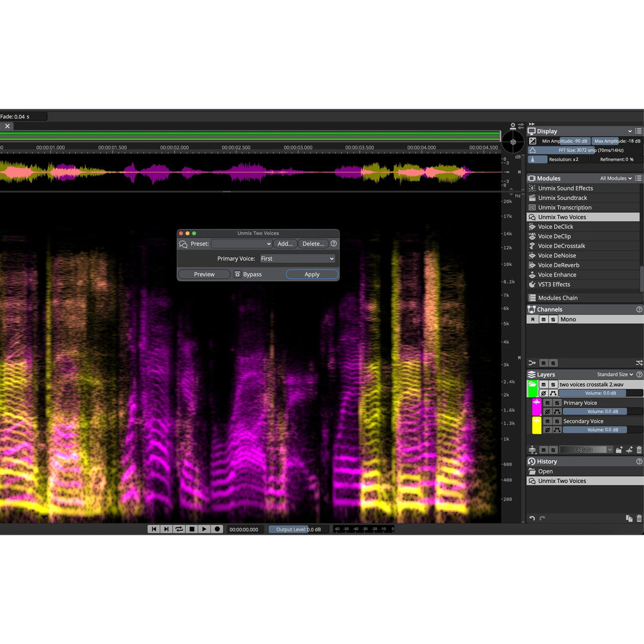Toggle loop playback in the transport

pos(179,529)
